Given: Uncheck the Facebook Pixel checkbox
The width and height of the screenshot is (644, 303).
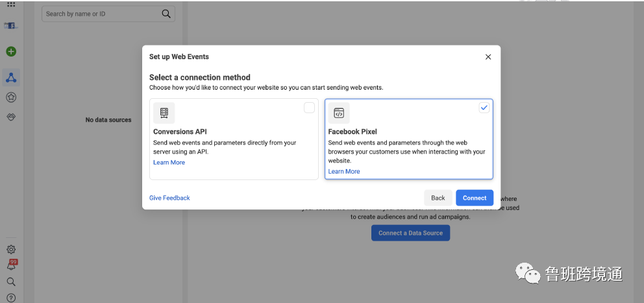Looking at the screenshot, I should point(484,108).
